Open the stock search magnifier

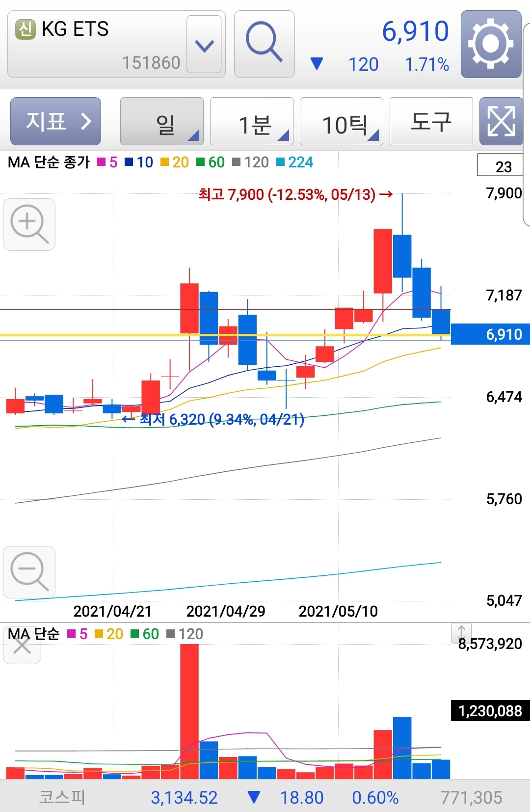264,44
